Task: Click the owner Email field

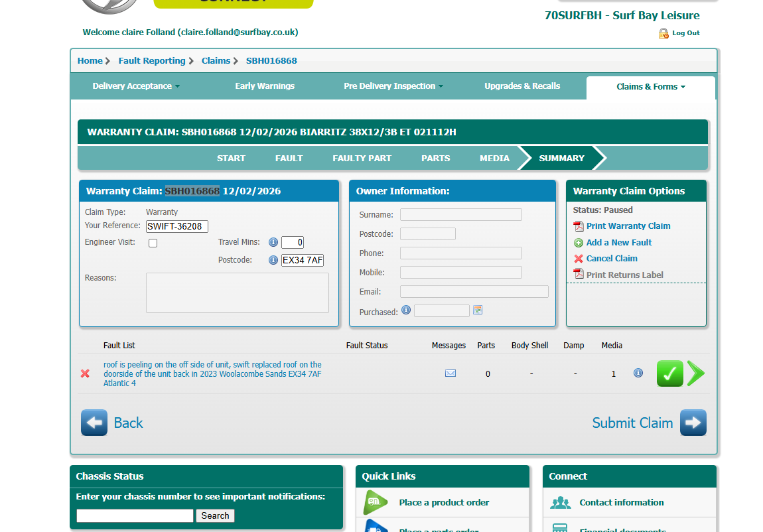Action: [x=474, y=291]
